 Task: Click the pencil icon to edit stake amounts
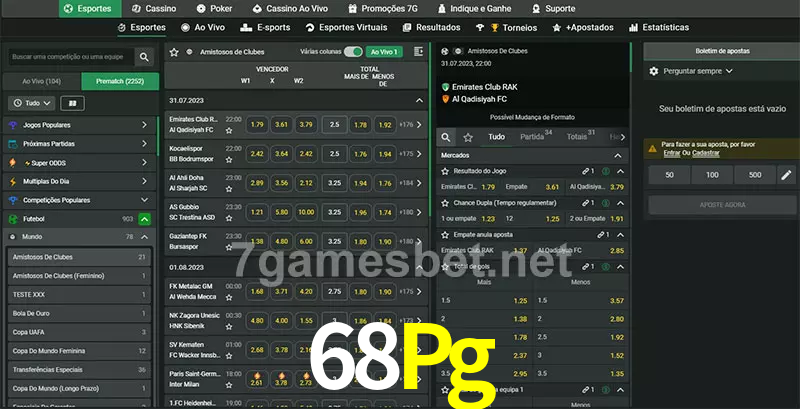(x=786, y=175)
